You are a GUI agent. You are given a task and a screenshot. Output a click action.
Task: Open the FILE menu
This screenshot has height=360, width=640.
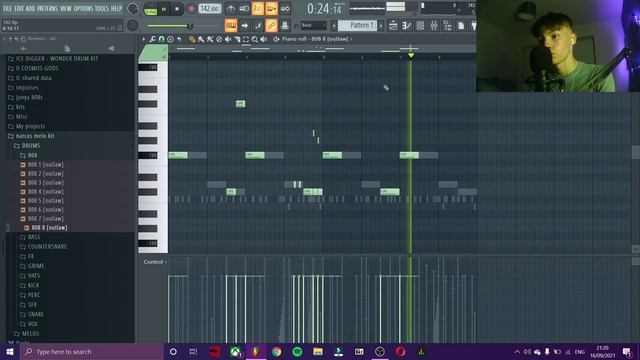pyautogui.click(x=8, y=8)
